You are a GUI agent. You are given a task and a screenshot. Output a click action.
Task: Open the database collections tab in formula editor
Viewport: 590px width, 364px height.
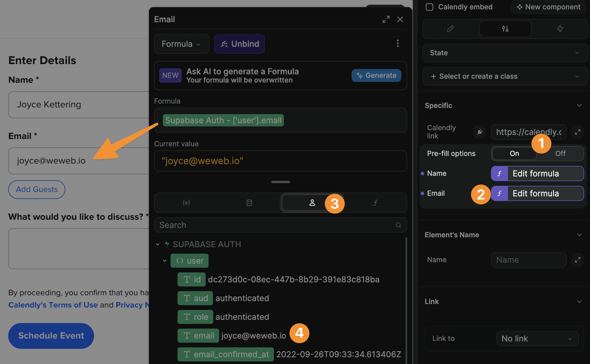tap(249, 202)
